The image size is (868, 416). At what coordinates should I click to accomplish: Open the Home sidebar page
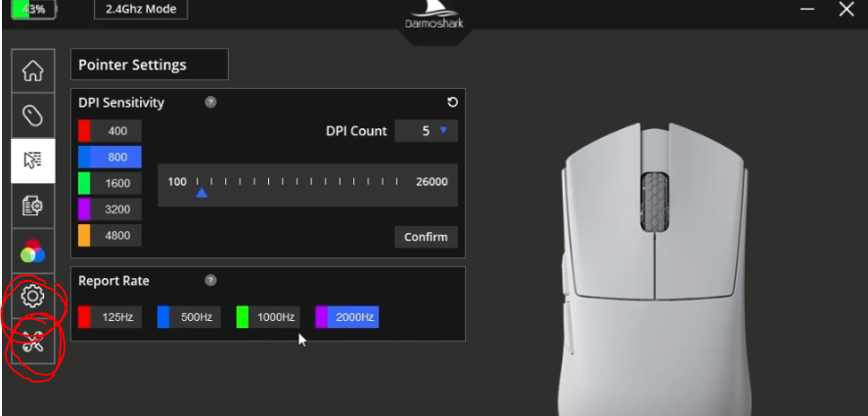(x=32, y=71)
